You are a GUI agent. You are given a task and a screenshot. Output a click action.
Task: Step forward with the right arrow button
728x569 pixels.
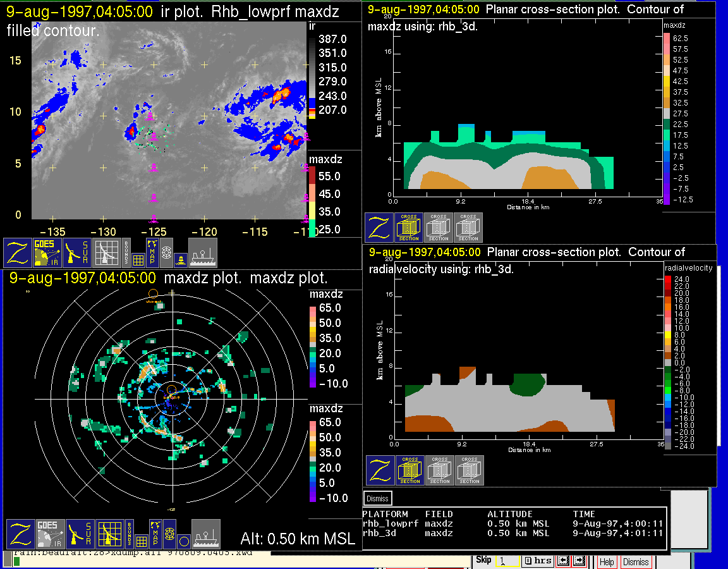coord(578,561)
